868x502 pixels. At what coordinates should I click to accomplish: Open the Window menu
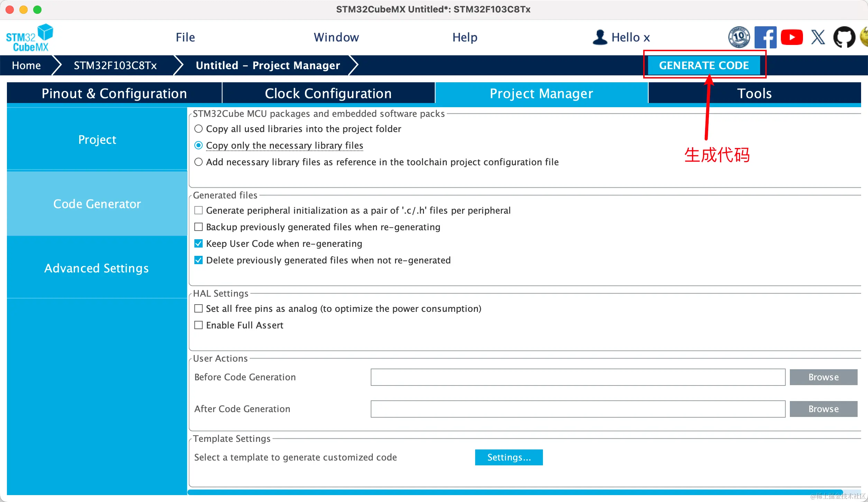(x=336, y=37)
